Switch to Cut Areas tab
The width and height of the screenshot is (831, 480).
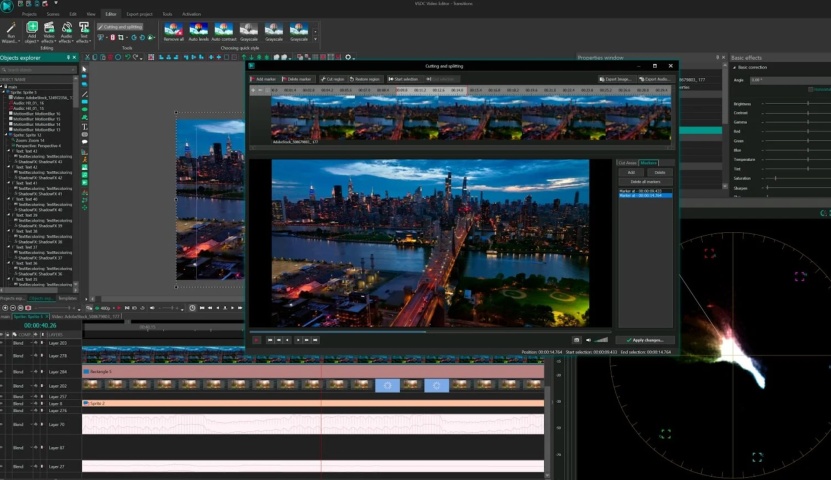627,163
